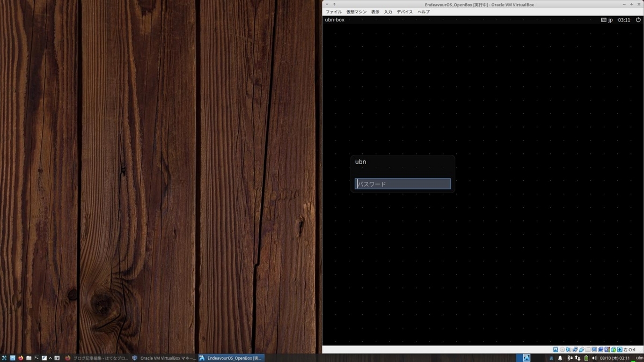Viewport: 644px width, 362px height.
Task: Click the up-arrow roll-up button in titlebar
Action: (x=334, y=4)
